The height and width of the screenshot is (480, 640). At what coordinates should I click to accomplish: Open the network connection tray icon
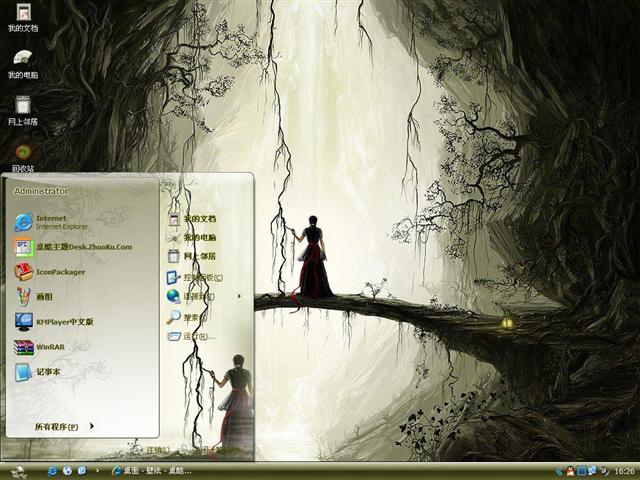(x=591, y=471)
